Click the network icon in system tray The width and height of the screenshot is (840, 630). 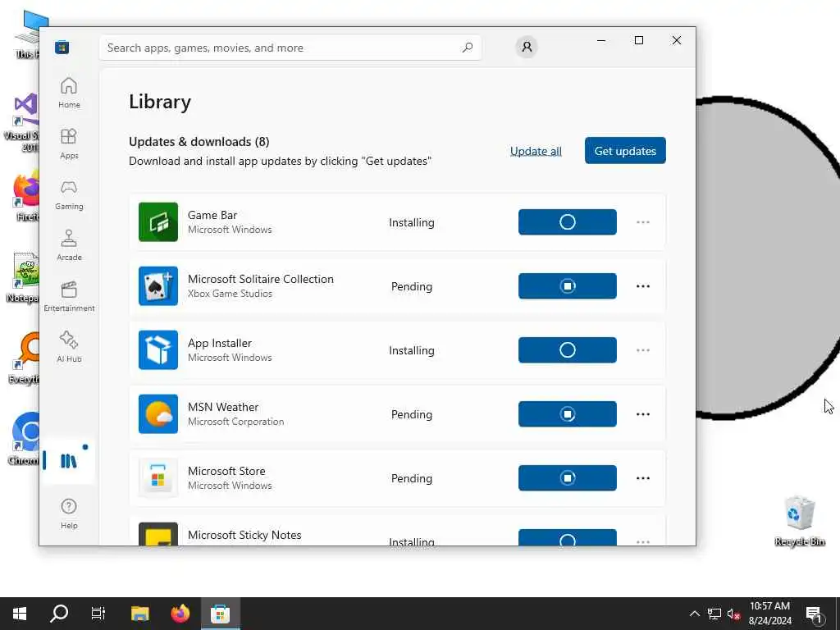pyautogui.click(x=714, y=614)
